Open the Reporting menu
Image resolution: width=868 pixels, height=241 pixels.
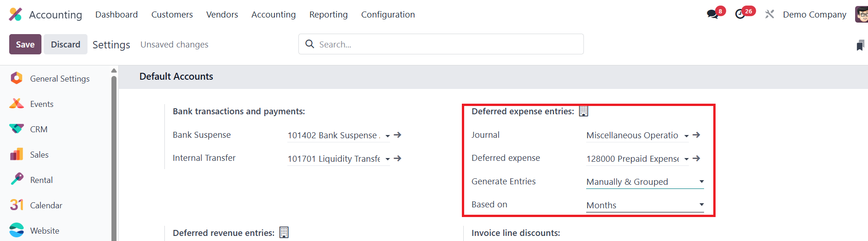pyautogui.click(x=328, y=15)
